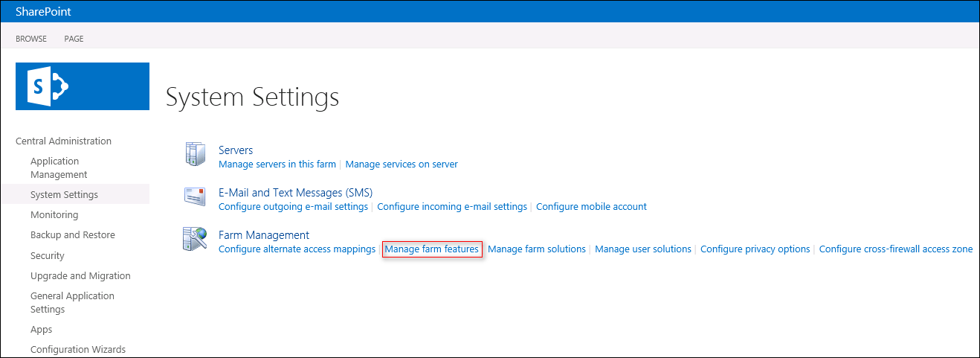Open Configure outgoing e-mail settings
Image resolution: width=980 pixels, height=358 pixels.
pos(293,206)
